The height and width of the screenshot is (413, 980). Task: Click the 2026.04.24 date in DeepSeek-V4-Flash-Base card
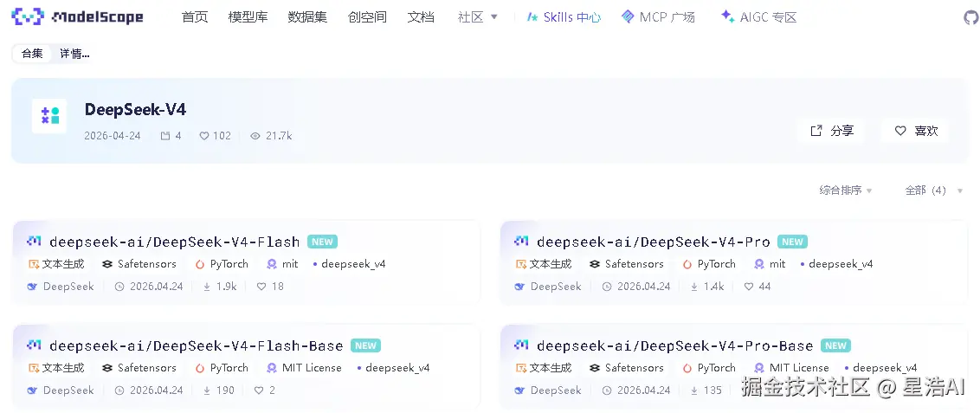tap(156, 390)
